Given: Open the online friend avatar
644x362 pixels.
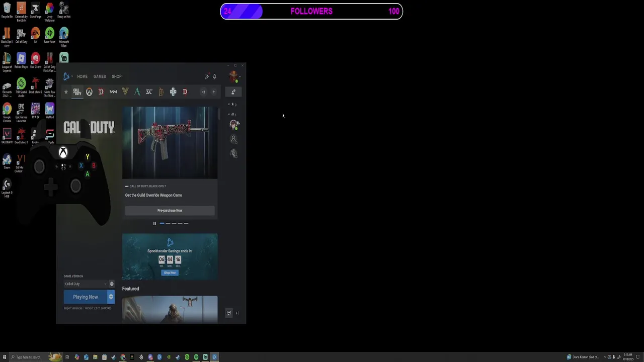Looking at the screenshot, I should point(234,124).
